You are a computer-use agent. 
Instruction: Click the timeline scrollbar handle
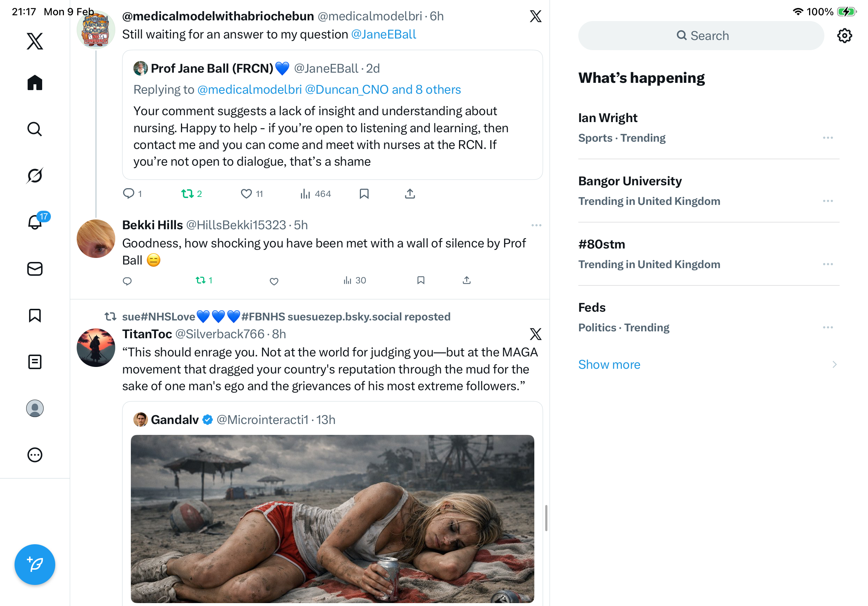click(546, 518)
